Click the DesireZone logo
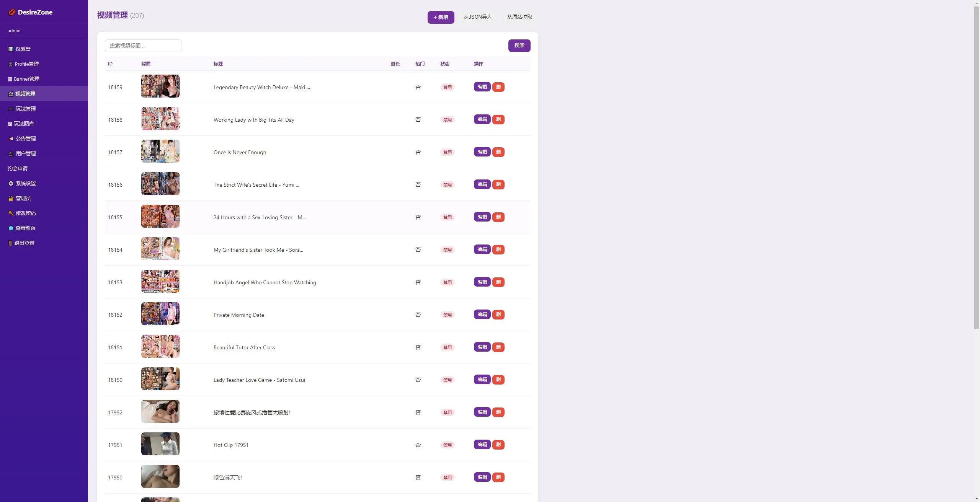Screen dimensions: 980x502 click(x=31, y=12)
